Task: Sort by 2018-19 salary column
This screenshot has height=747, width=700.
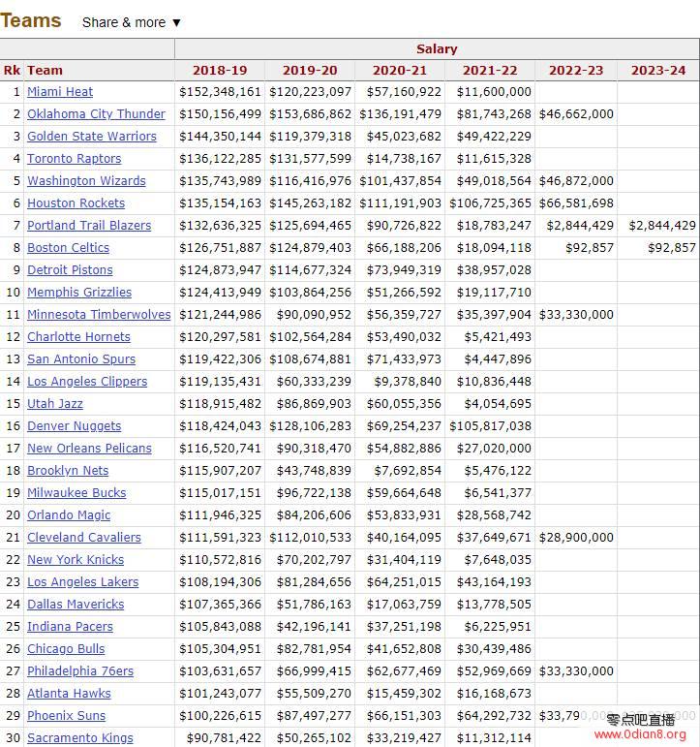Action: pyautogui.click(x=220, y=71)
